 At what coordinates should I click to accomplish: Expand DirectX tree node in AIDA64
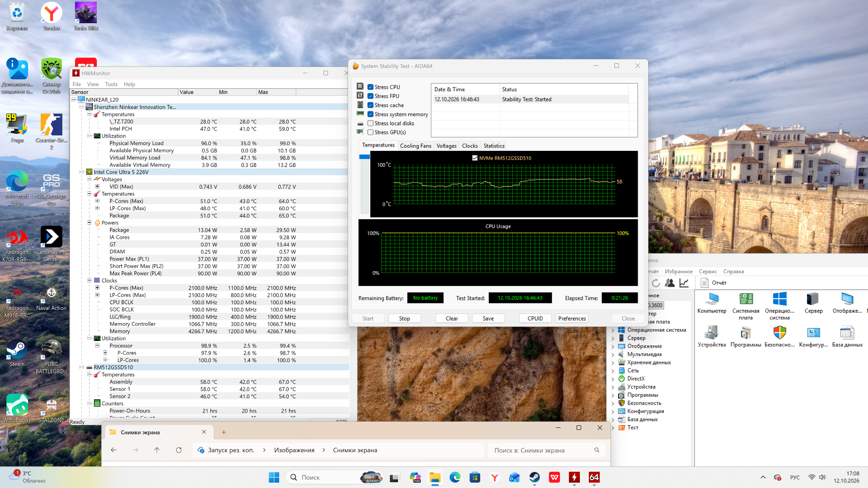613,379
